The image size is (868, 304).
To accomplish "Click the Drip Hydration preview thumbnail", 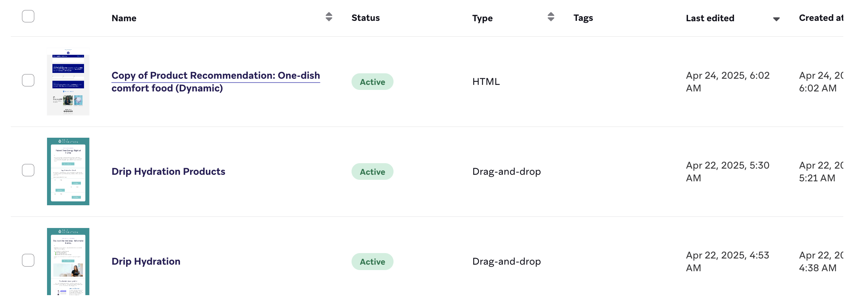I will pyautogui.click(x=68, y=262).
